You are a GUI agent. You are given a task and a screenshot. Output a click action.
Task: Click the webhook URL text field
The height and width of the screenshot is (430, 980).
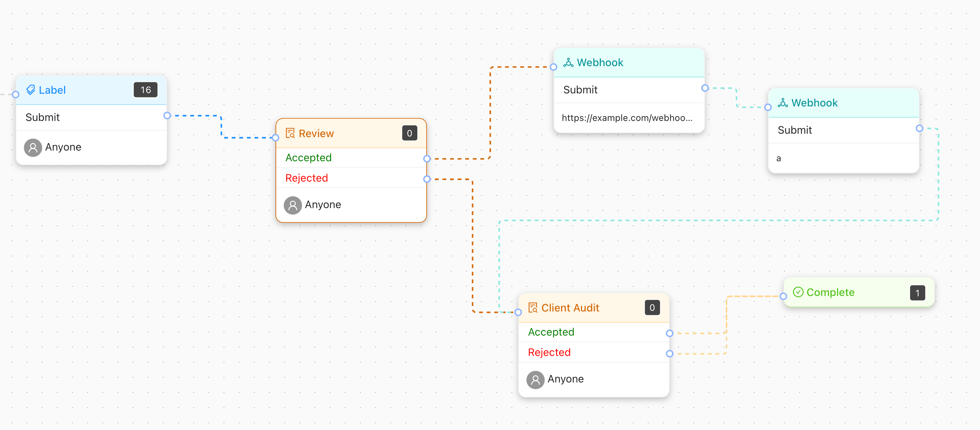627,118
